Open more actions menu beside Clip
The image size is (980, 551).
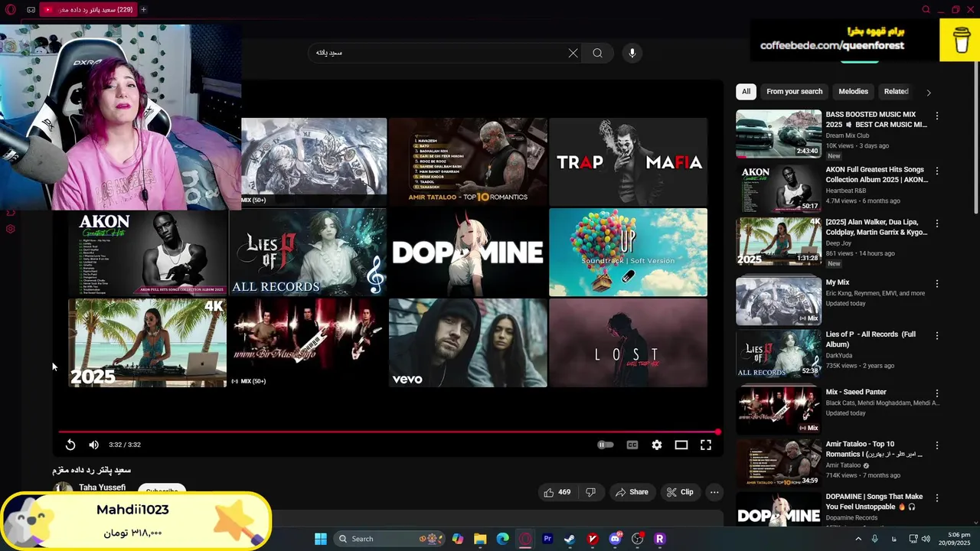click(x=714, y=492)
